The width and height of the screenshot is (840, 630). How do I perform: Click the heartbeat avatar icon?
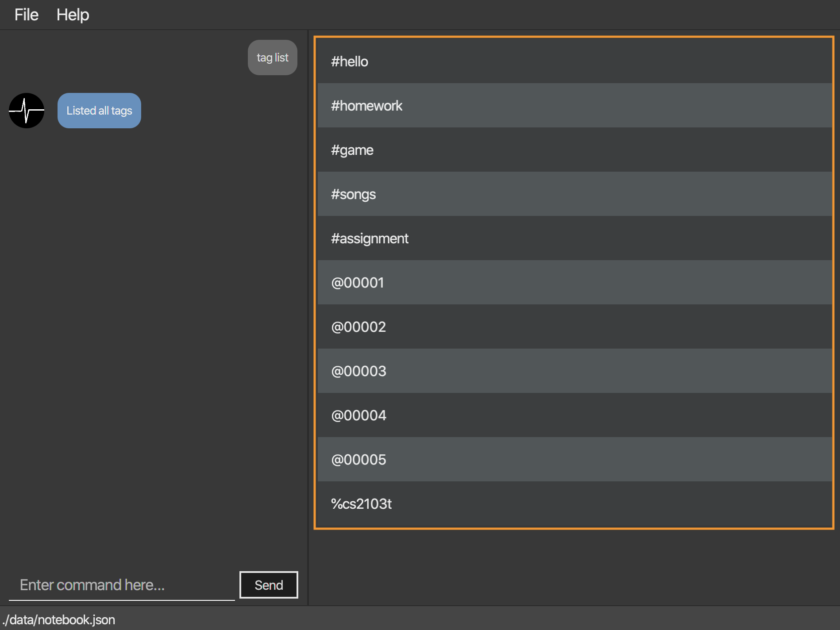coord(27,111)
